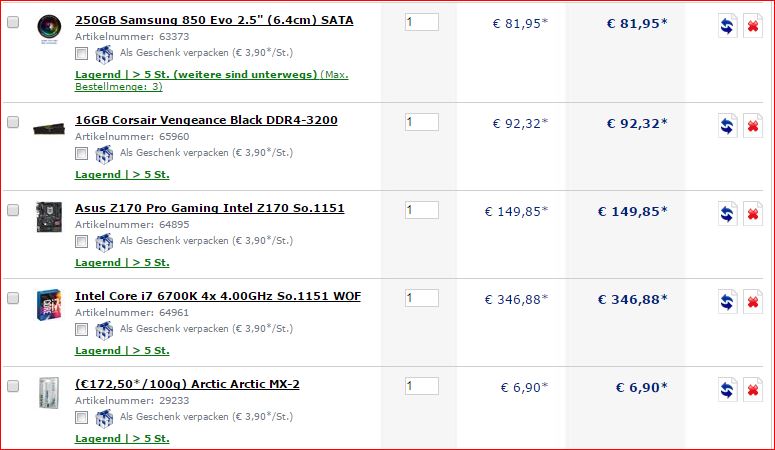Focus quantity box of Arctic MX-2
Viewport: 775px width, 450px height.
tap(422, 386)
